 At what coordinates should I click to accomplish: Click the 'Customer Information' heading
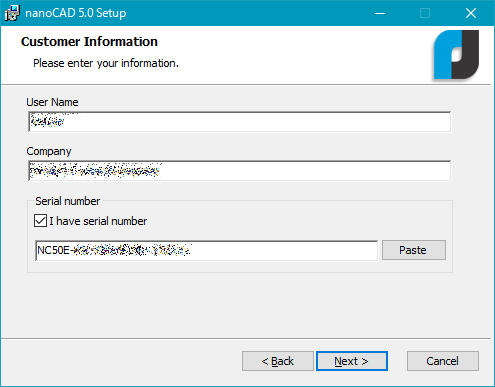[89, 42]
